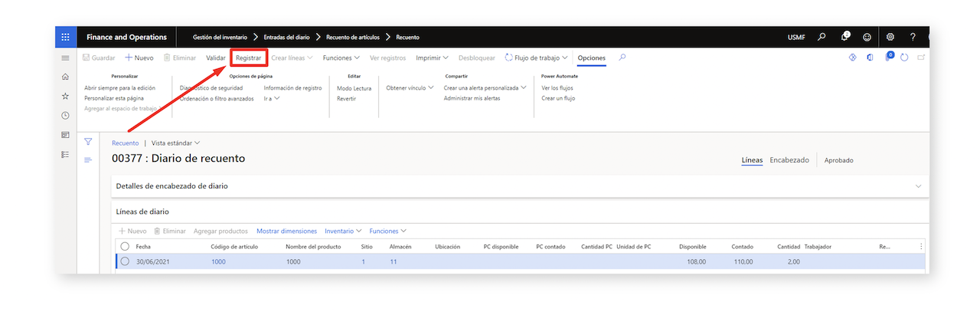Image resolution: width=980 pixels, height=315 pixels.
Task: Switch to the Encabezado tab
Action: click(789, 160)
